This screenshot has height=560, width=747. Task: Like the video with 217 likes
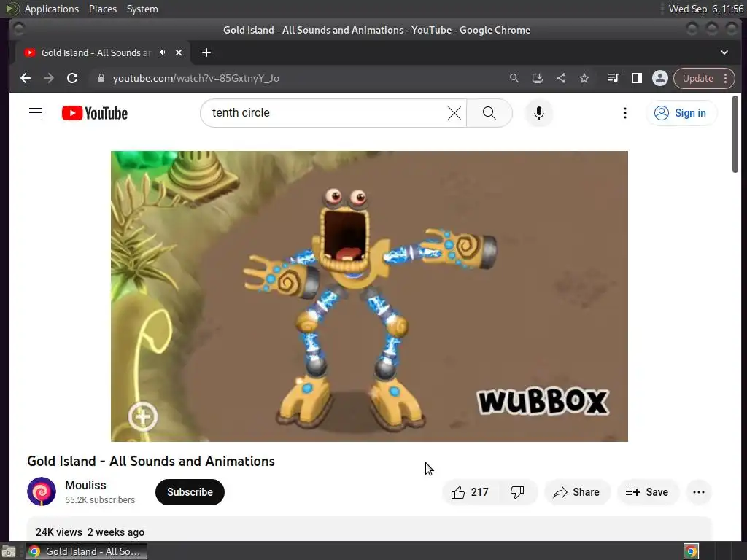pos(471,492)
